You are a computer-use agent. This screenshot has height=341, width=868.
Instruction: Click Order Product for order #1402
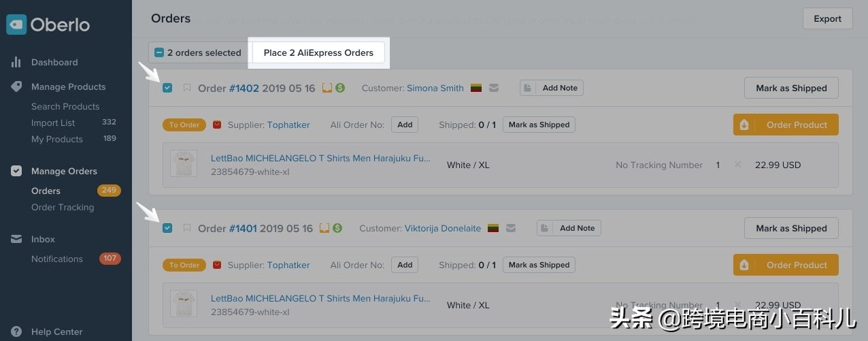[786, 125]
